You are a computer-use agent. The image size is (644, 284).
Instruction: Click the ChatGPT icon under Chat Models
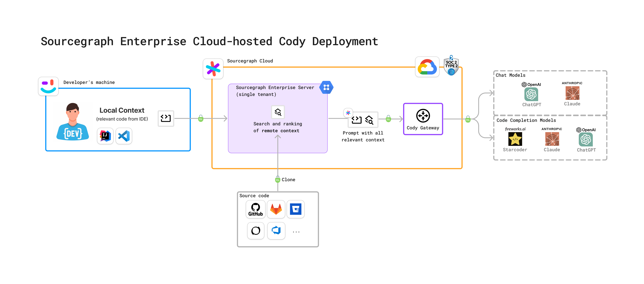531,95
